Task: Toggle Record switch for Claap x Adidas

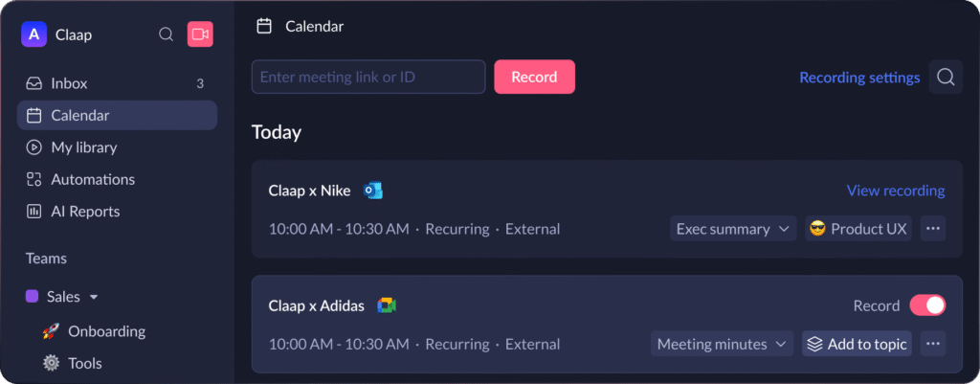Action: point(926,305)
